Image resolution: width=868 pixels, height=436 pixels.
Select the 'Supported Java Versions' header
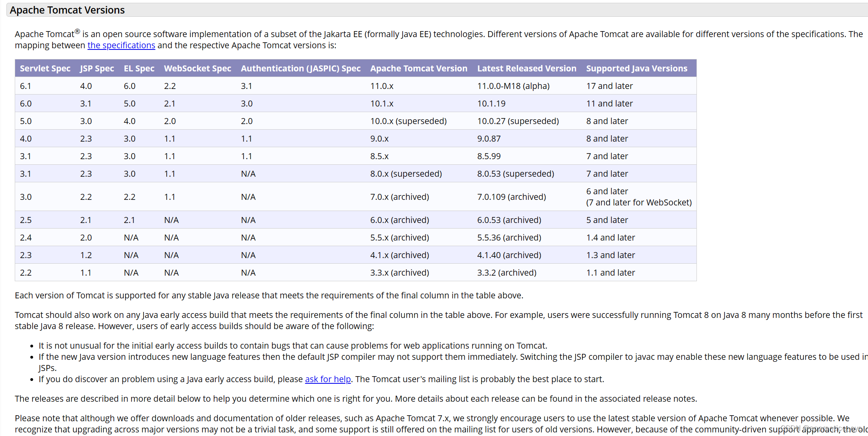point(637,68)
